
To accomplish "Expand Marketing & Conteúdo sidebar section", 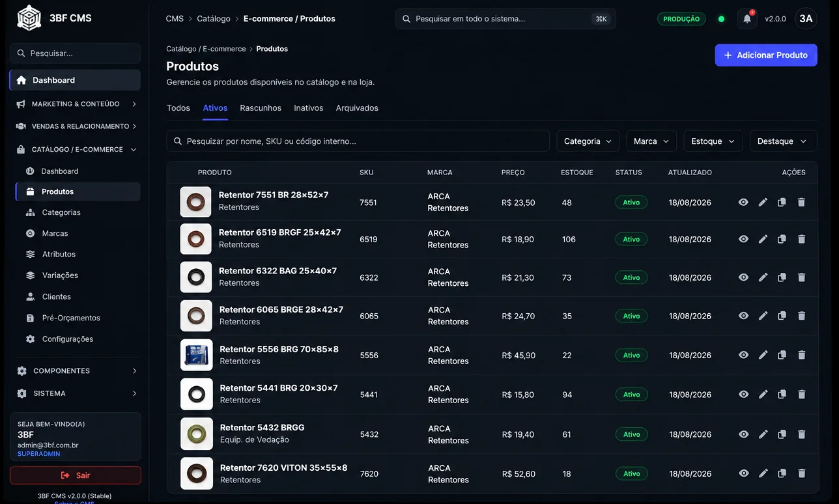I will [75, 104].
